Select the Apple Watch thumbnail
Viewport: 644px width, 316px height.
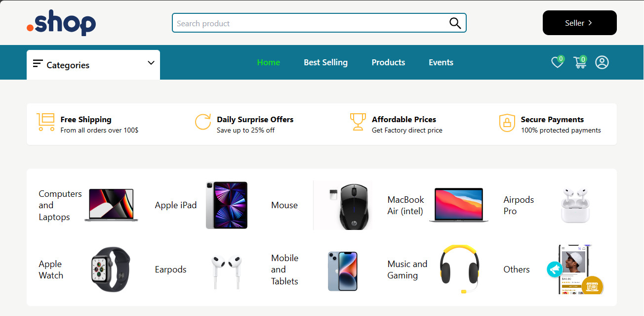[111, 270]
